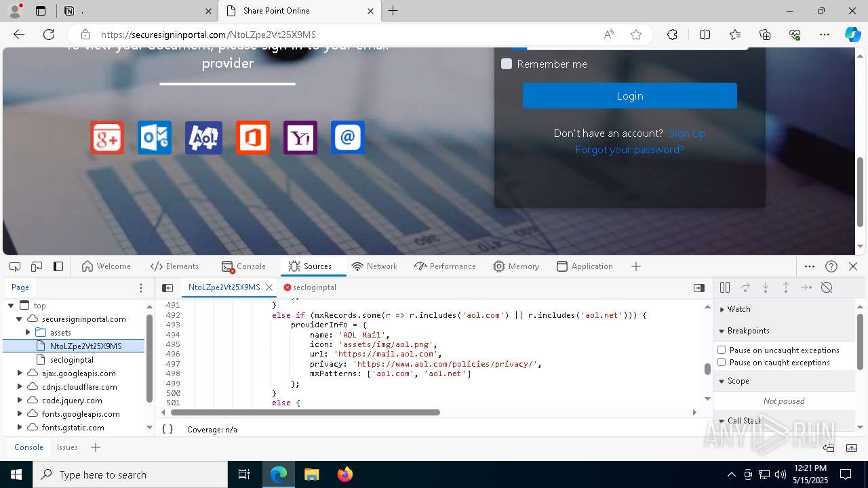
Task: Click the Step debugger icon
Action: pyautogui.click(x=806, y=287)
